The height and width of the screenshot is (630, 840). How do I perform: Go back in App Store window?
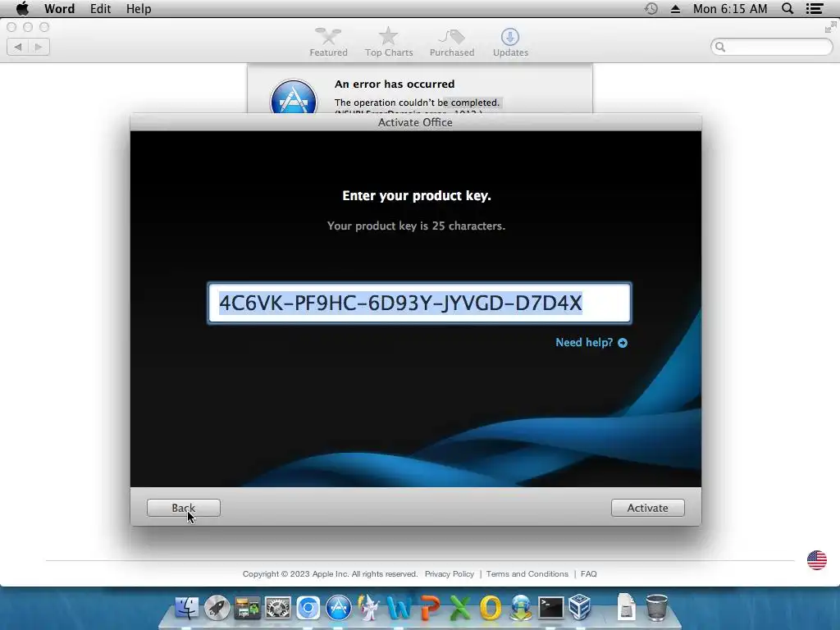[18, 47]
